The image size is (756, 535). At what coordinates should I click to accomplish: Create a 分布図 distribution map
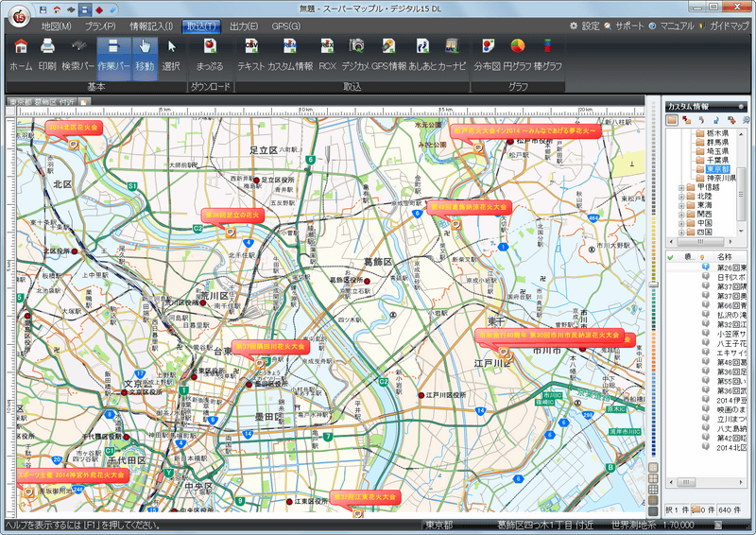pyautogui.click(x=487, y=55)
